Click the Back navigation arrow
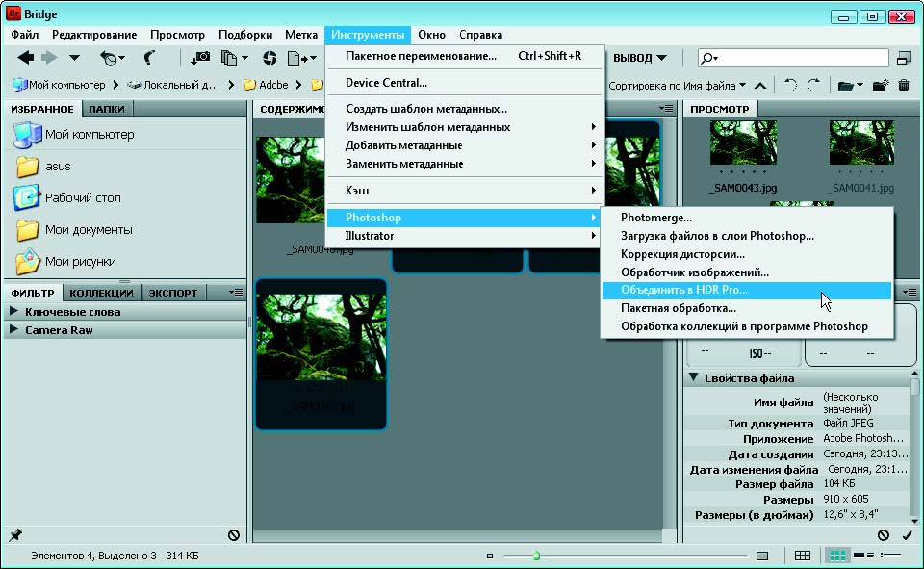The width and height of the screenshot is (924, 569). (x=25, y=58)
